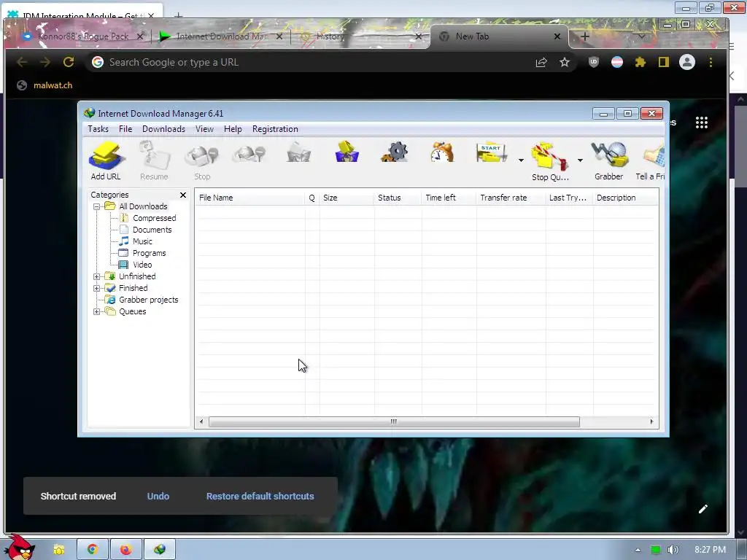Screen dimensions: 747x560
Task: Open Chrome three-dot menu
Action: [x=711, y=63]
